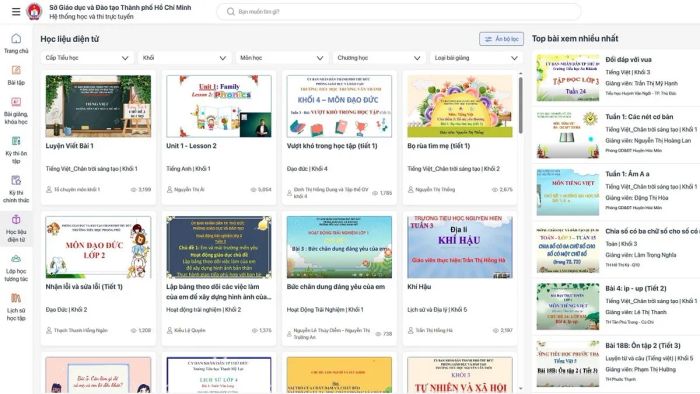The image size is (700, 394).
Task: Open Vượt khó trong học tập thumbnail
Action: pyautogui.click(x=339, y=106)
